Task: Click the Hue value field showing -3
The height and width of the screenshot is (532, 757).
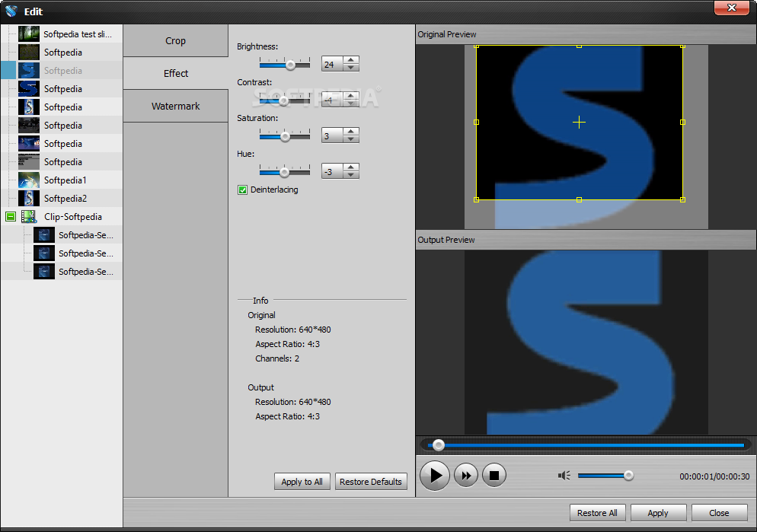Action: 332,171
